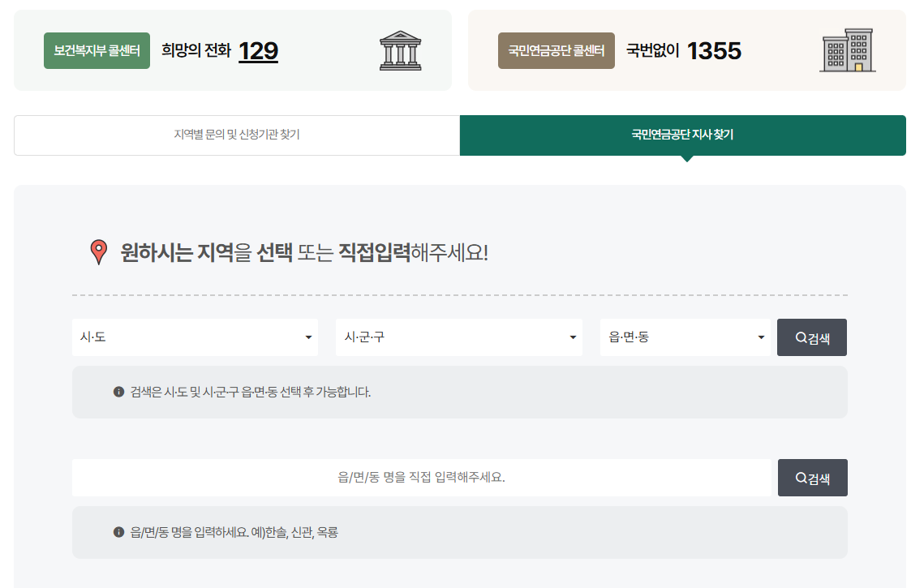Open the 시·도 dropdown
924x588 pixels.
[x=195, y=337]
